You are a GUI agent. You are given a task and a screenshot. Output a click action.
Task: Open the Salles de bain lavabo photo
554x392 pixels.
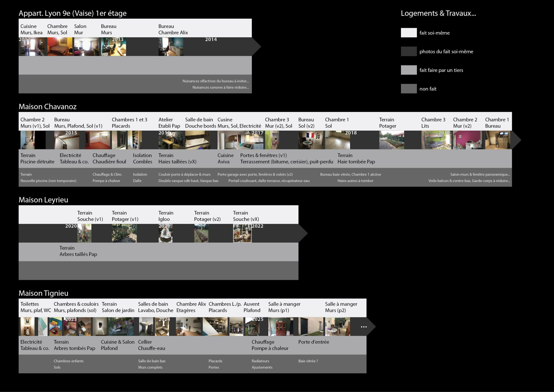(x=146, y=327)
